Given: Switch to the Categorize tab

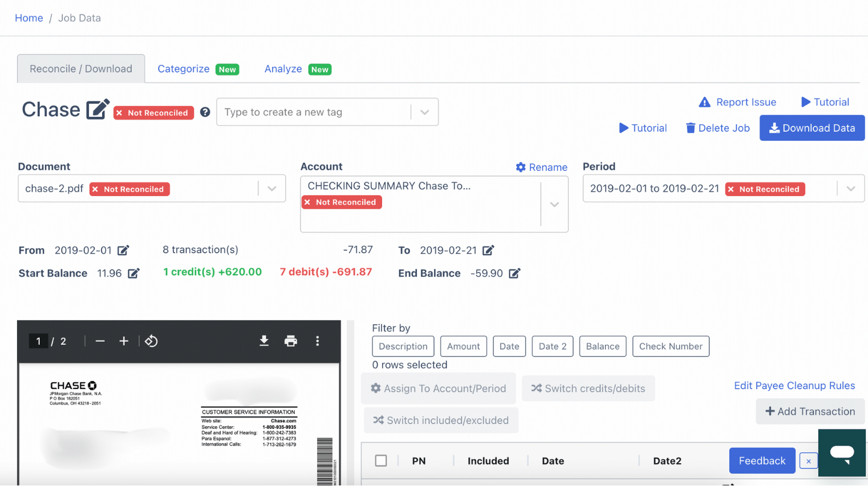Looking at the screenshot, I should pyautogui.click(x=183, y=68).
